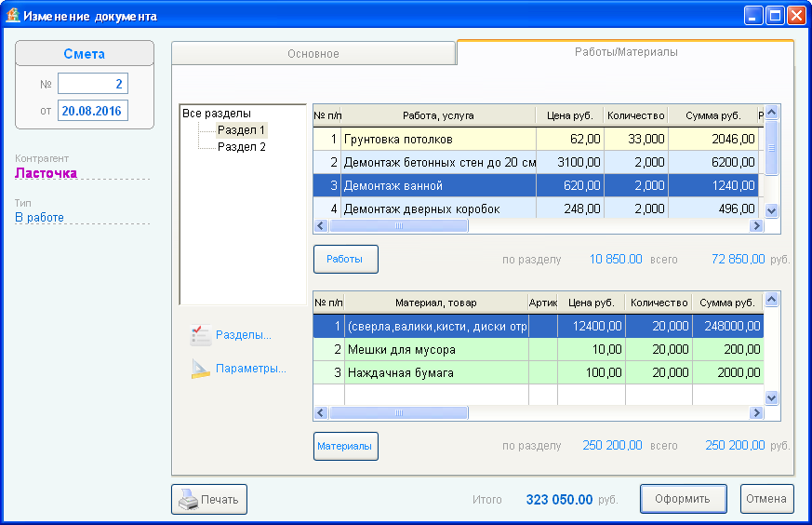Click price cell 248,00
Image resolution: width=812 pixels, height=525 pixels.
coord(569,209)
